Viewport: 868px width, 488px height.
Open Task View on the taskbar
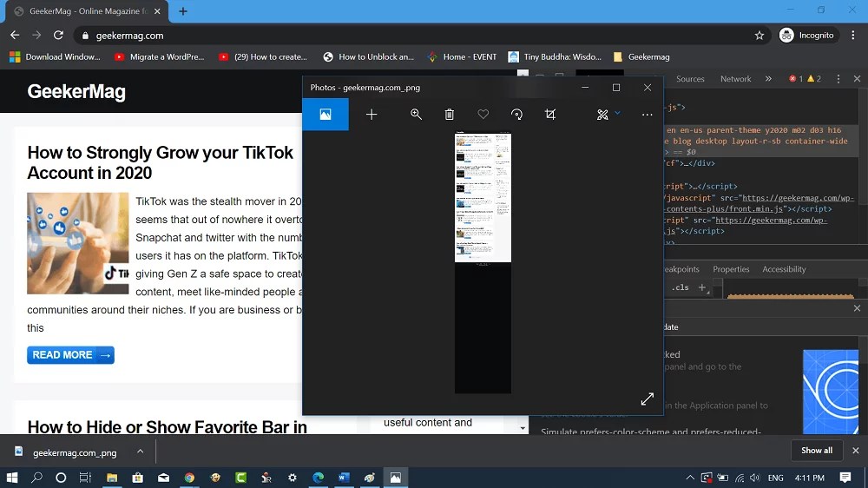click(85, 478)
